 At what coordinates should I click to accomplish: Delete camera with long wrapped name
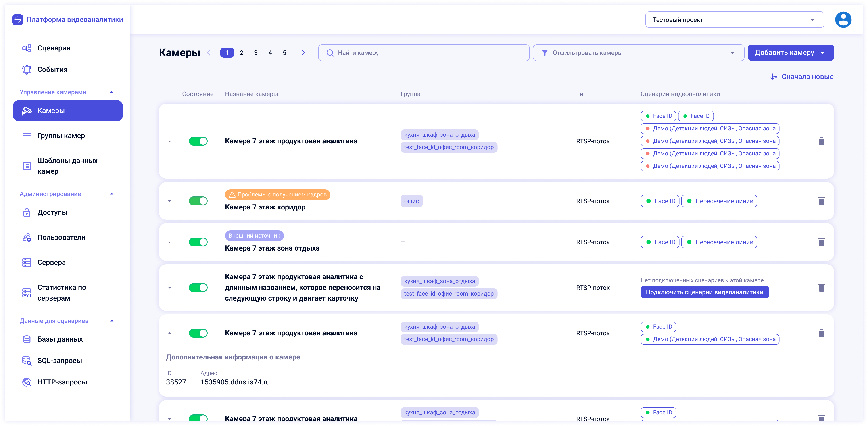821,288
